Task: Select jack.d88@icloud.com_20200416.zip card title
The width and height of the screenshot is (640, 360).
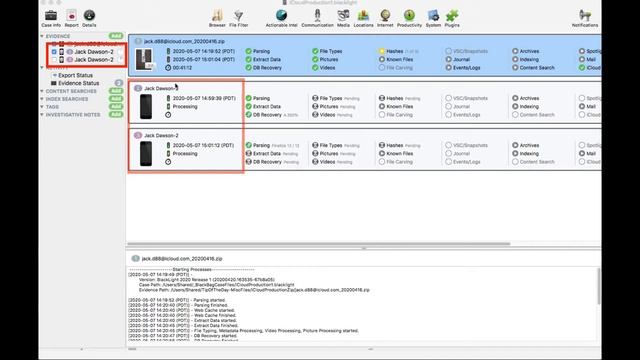Action: [184, 42]
